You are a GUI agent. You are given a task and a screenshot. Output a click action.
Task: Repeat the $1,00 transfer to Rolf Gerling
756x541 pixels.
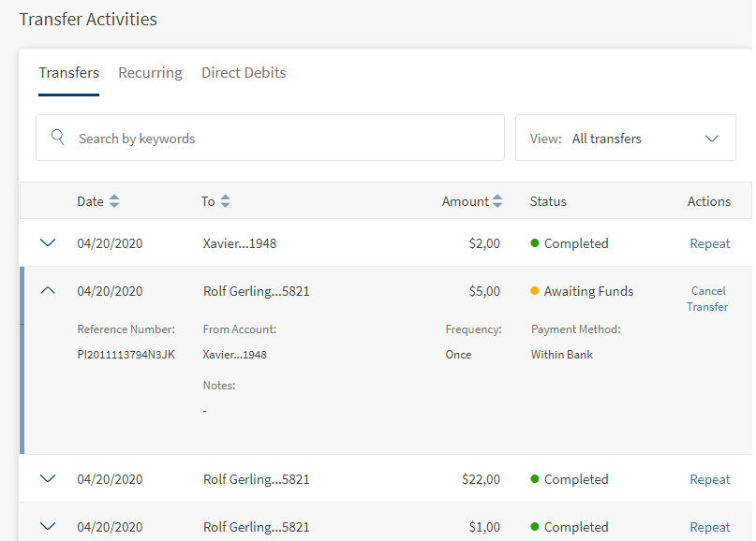pos(709,527)
